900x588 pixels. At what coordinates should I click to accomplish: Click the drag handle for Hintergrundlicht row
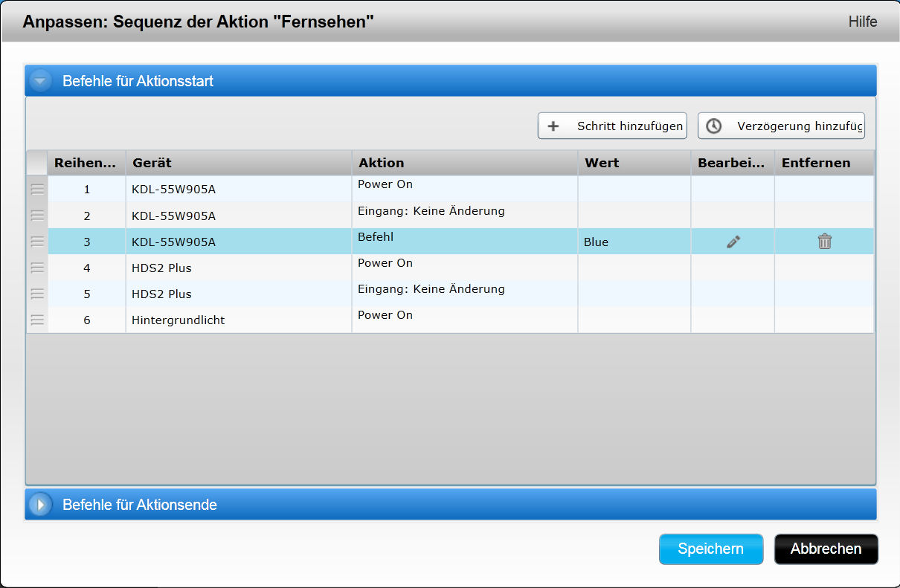point(37,320)
